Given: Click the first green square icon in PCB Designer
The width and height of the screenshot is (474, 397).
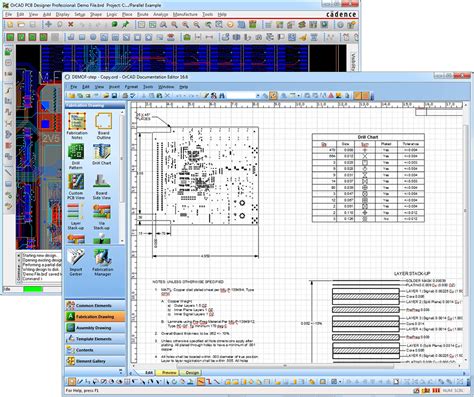Looking at the screenshot, I should [10, 37].
